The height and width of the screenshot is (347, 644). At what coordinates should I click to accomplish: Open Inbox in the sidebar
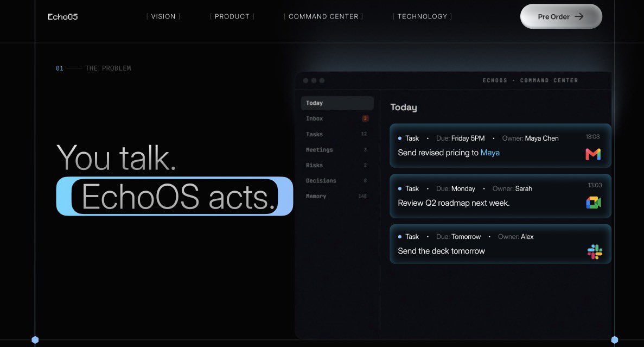(x=337, y=118)
